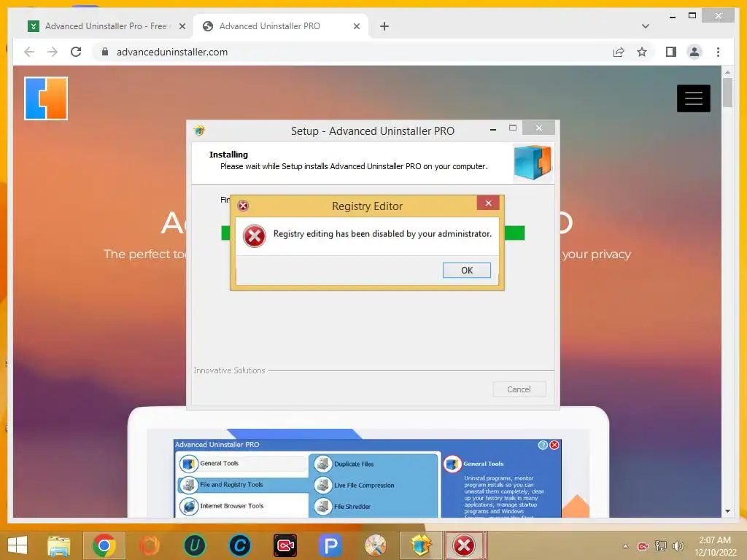
Task: Click Cancel in the Setup window
Action: click(519, 389)
